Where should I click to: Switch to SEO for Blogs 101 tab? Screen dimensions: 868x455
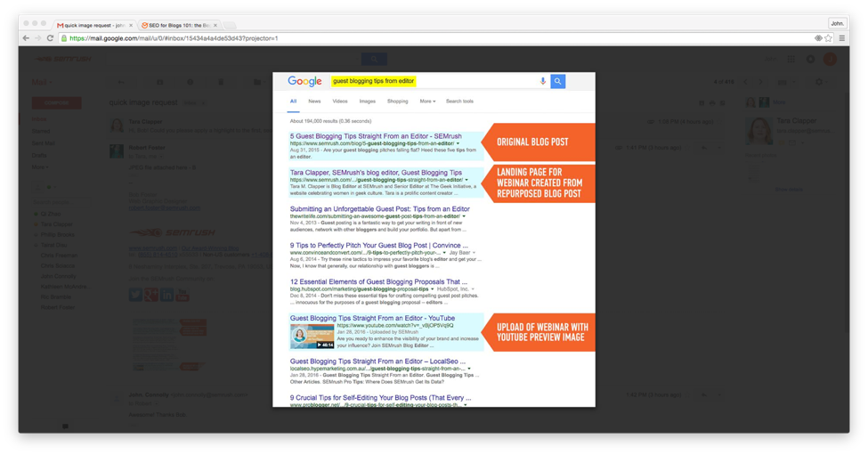[179, 25]
